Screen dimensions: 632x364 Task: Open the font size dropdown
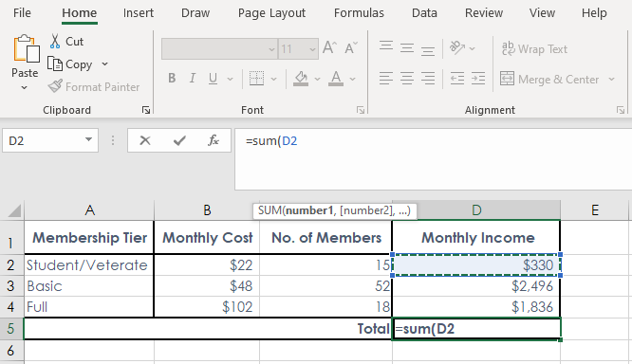coord(312,49)
